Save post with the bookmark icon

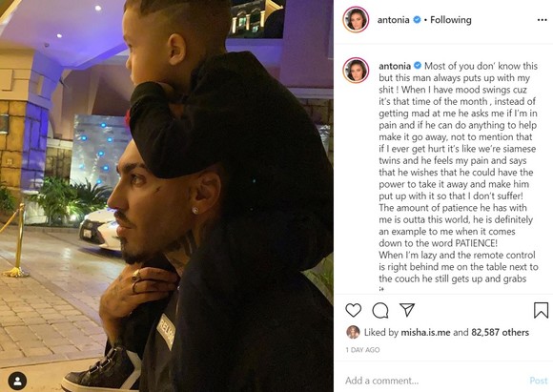(541, 310)
